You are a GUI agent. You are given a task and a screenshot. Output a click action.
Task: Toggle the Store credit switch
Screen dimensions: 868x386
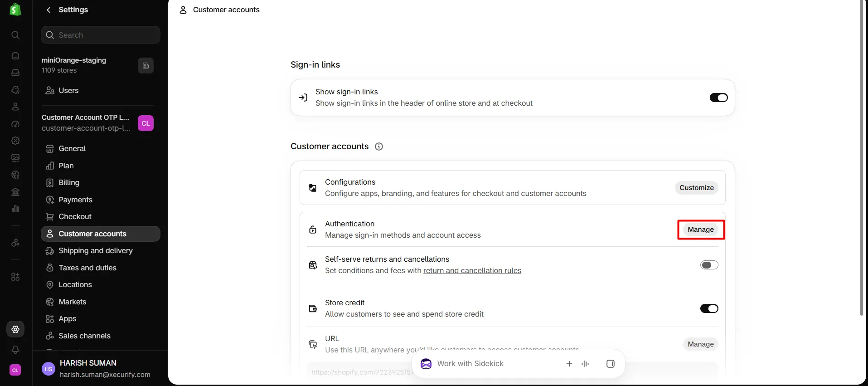tap(709, 308)
